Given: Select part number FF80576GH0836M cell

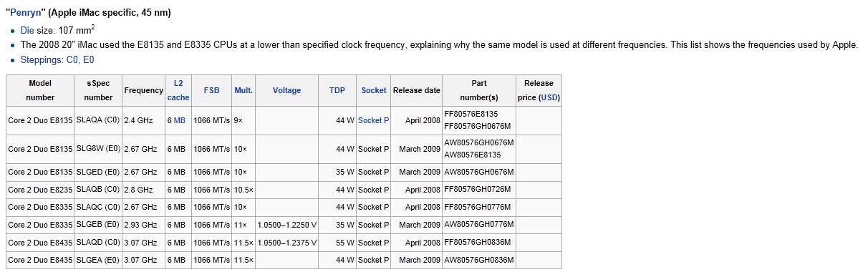Looking at the screenshot, I should [477, 242].
